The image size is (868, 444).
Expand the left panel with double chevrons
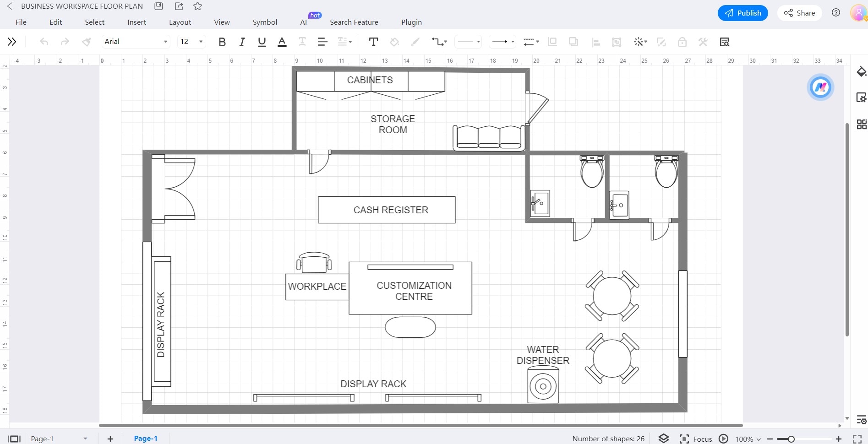(x=12, y=42)
